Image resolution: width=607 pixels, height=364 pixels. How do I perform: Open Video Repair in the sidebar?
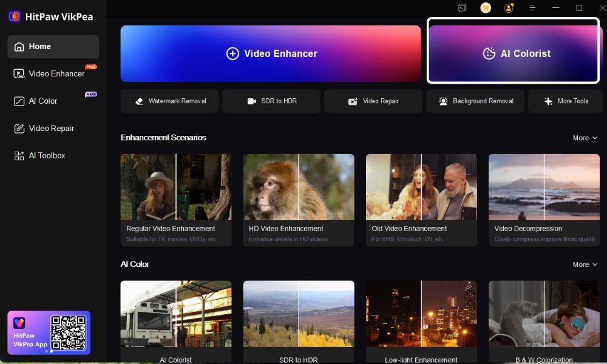point(53,128)
